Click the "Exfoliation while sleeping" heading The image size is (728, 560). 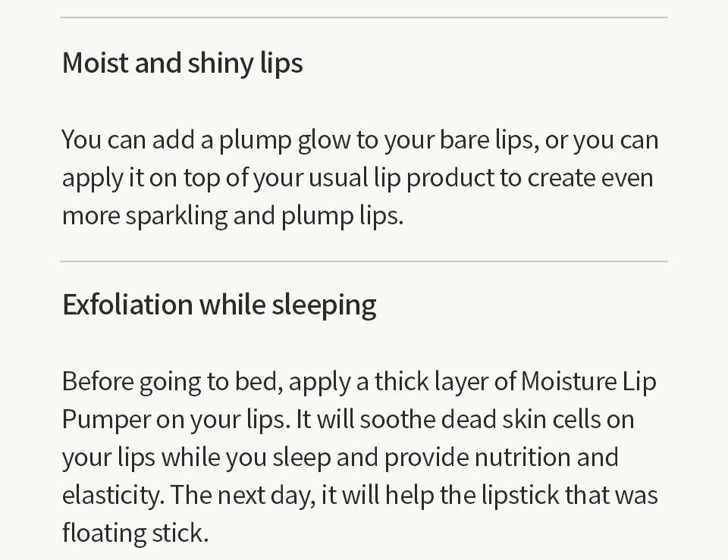tap(219, 305)
